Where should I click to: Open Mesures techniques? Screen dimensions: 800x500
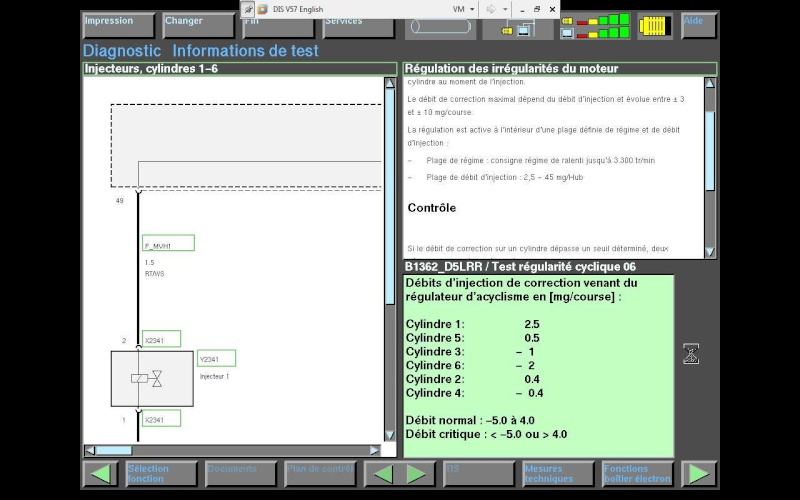tap(558, 474)
